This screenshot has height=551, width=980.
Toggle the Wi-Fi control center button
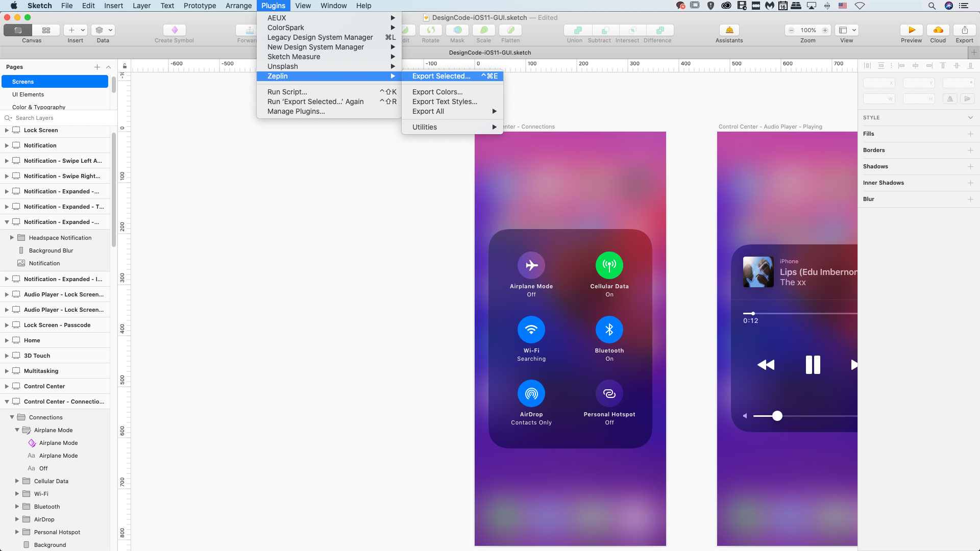[x=531, y=330]
